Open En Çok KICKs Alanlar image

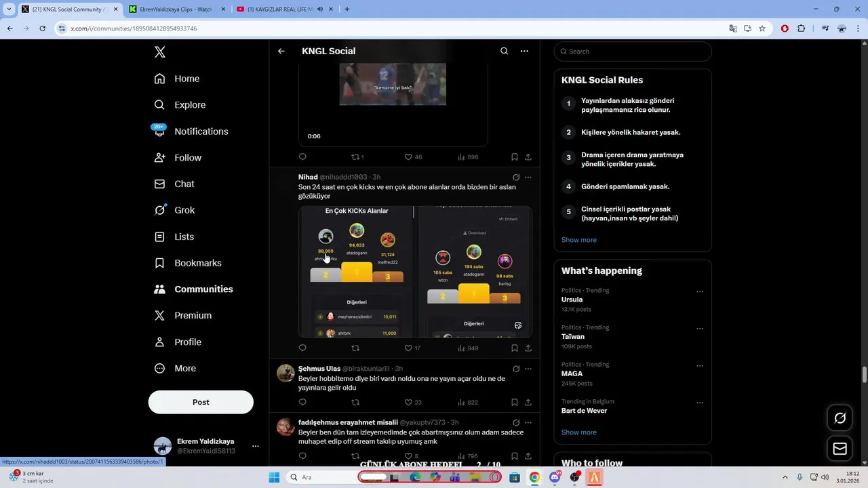click(x=356, y=272)
